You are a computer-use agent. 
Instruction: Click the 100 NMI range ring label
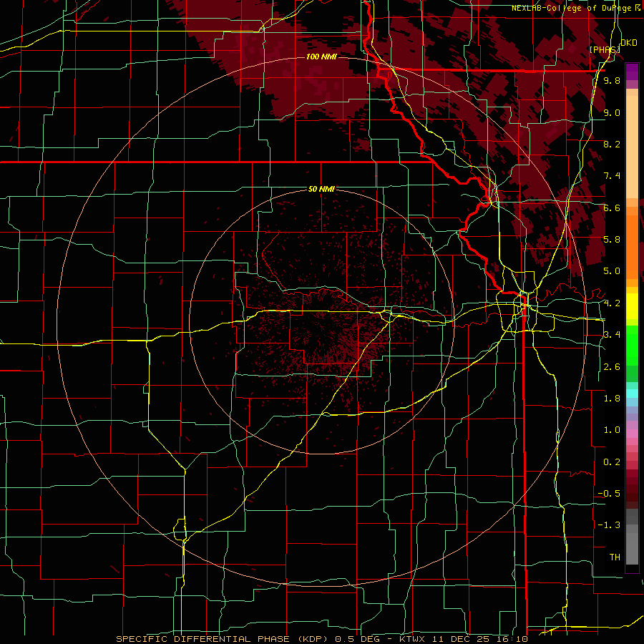[321, 57]
